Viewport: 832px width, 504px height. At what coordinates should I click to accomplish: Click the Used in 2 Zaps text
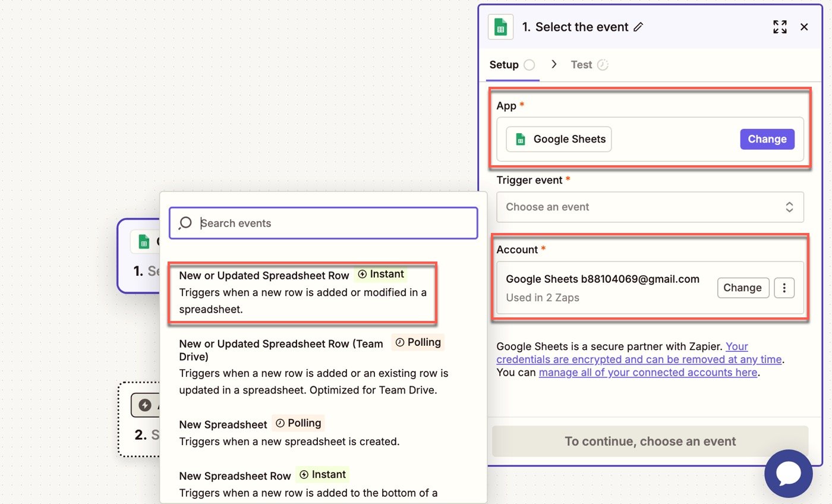click(x=543, y=298)
